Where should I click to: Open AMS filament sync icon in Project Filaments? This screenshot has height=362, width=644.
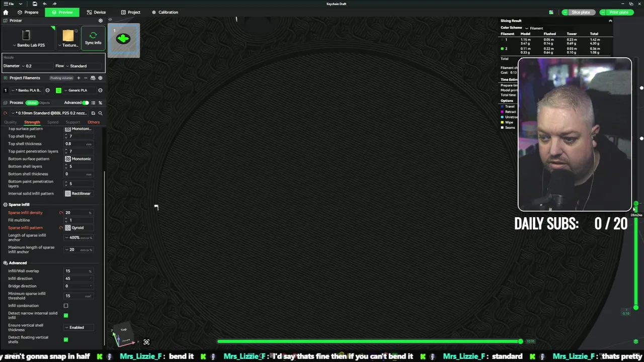tap(93, 78)
